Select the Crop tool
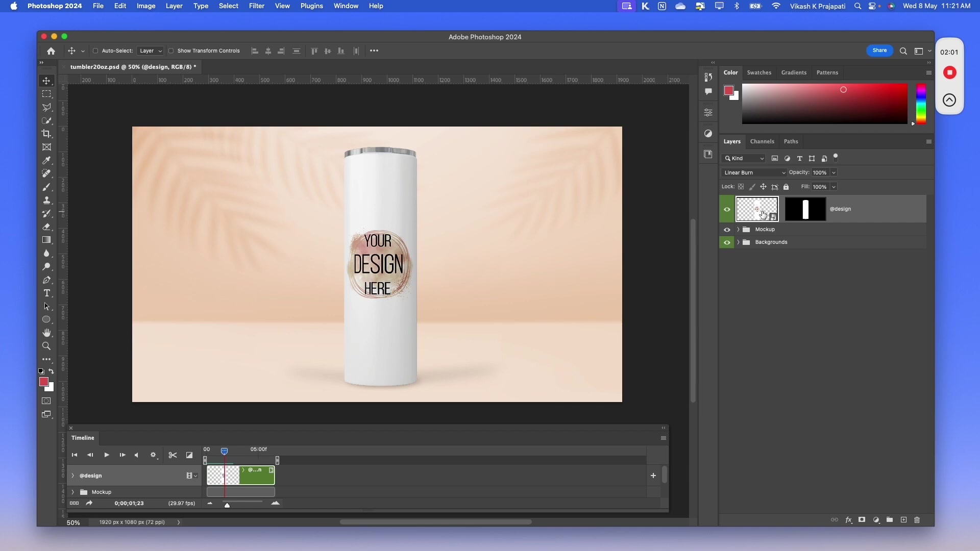Viewport: 980px width, 551px height. pos(46,134)
